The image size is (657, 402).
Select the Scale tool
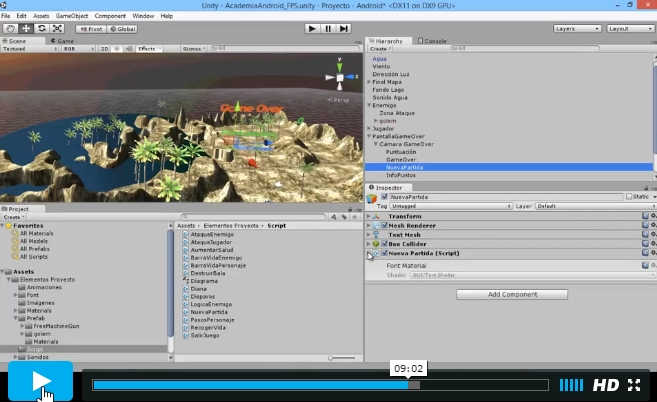point(57,29)
